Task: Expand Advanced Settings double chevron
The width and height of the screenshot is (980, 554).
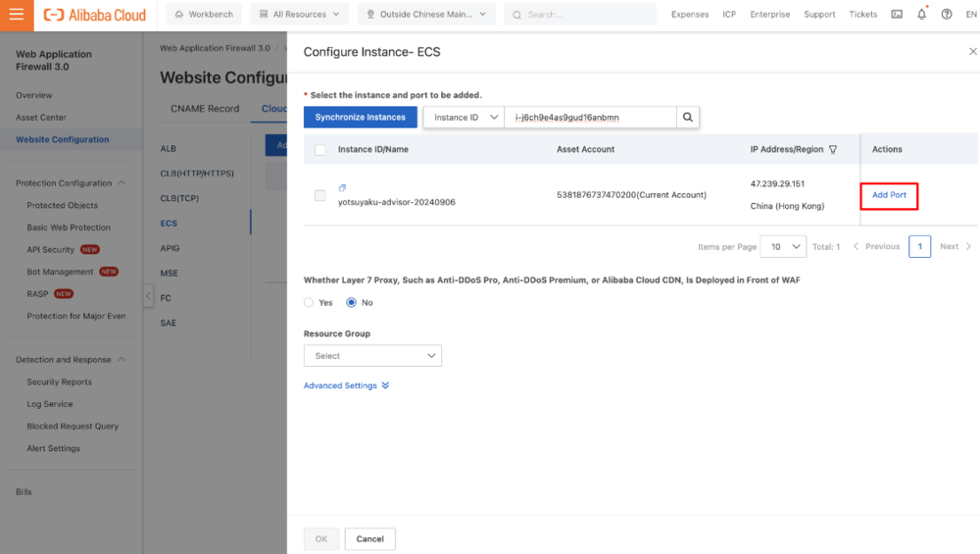Action: (385, 385)
